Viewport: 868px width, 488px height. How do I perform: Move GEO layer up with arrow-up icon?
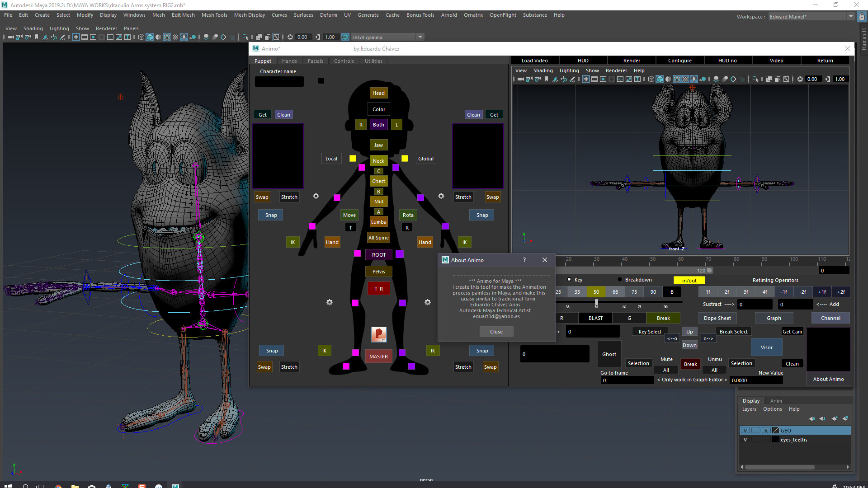812,418
